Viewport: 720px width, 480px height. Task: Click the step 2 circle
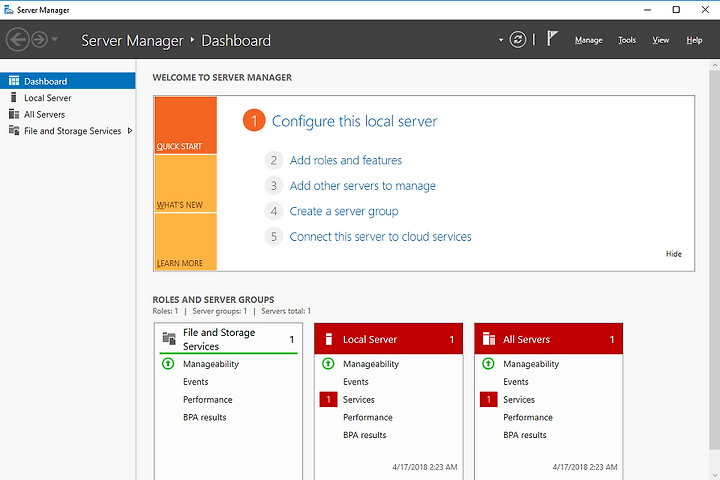(274, 160)
